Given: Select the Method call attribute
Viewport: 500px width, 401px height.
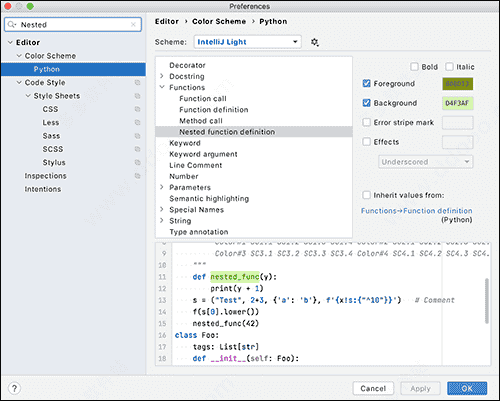Looking at the screenshot, I should 201,121.
